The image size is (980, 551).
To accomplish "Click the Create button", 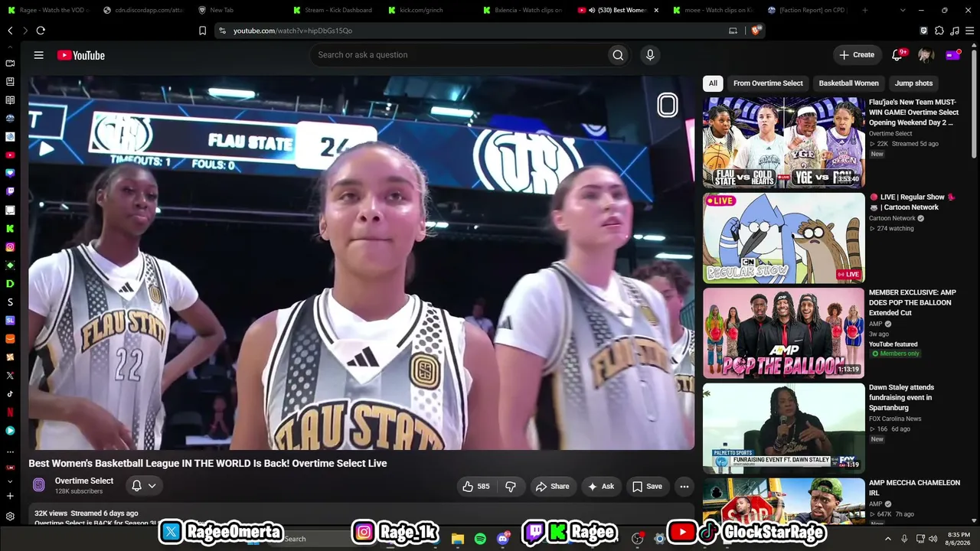I will [x=857, y=55].
